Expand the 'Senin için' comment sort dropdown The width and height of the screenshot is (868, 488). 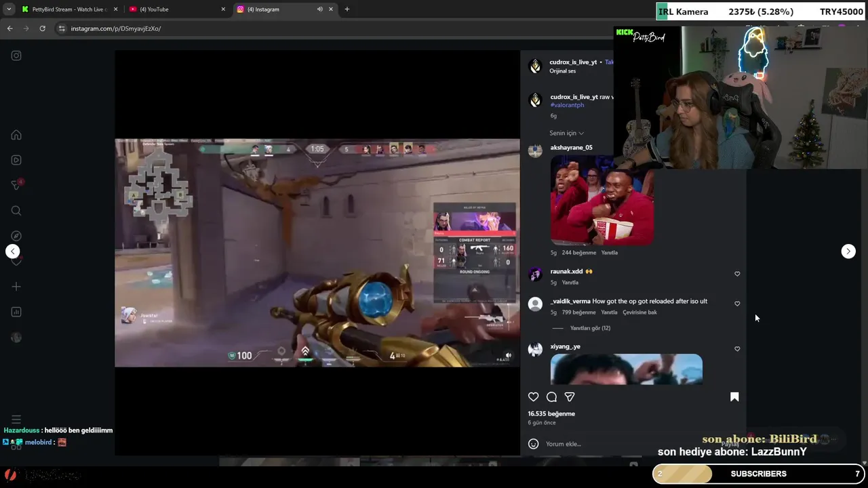[x=566, y=133]
